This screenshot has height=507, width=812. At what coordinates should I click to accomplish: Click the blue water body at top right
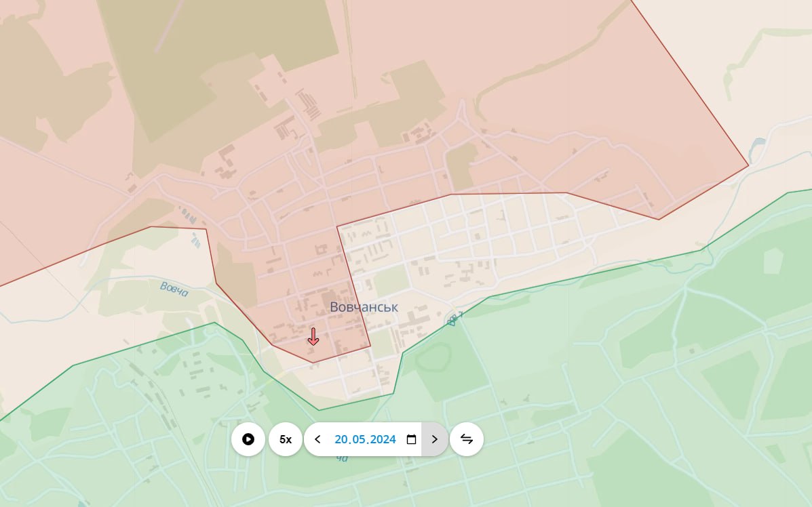tap(758, 145)
